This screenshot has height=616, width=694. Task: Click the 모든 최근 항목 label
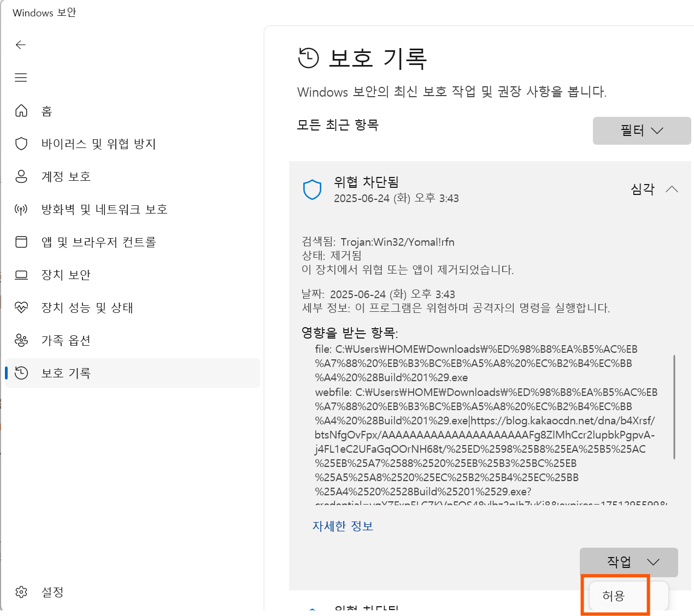(x=338, y=125)
